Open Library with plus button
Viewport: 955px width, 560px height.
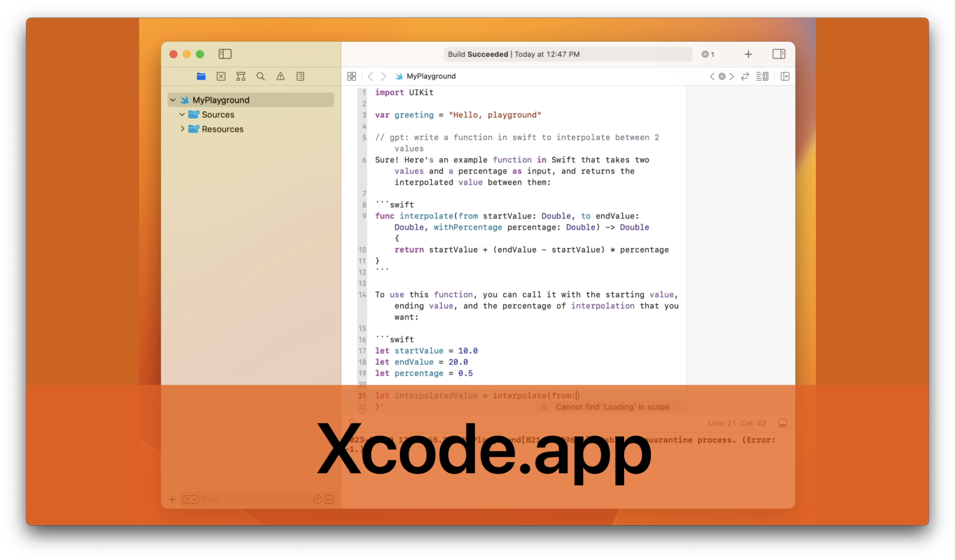point(748,54)
